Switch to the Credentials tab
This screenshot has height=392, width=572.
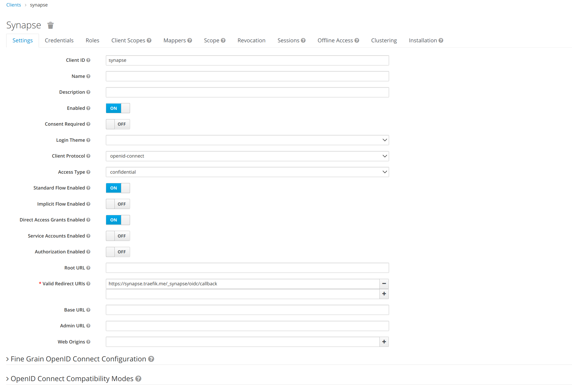click(59, 40)
